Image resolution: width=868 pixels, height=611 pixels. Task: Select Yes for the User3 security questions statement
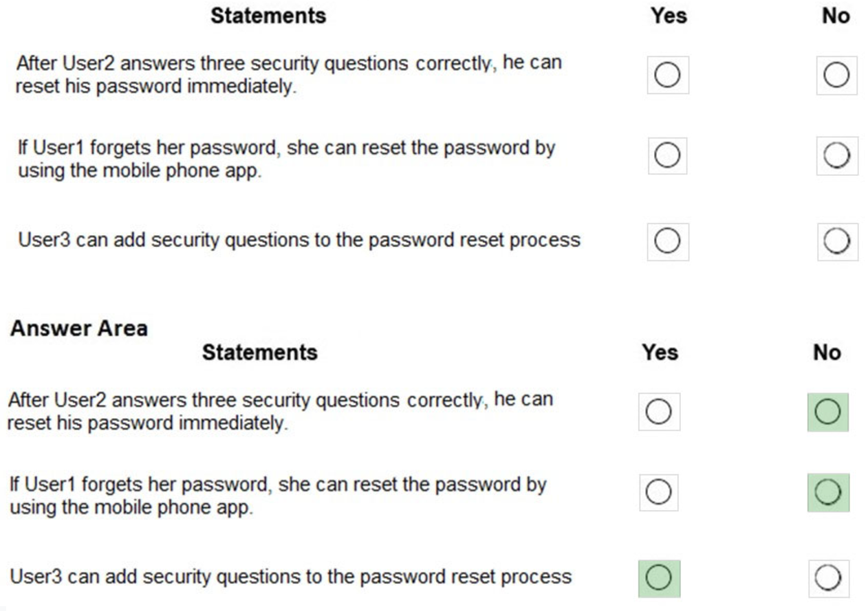pos(668,241)
